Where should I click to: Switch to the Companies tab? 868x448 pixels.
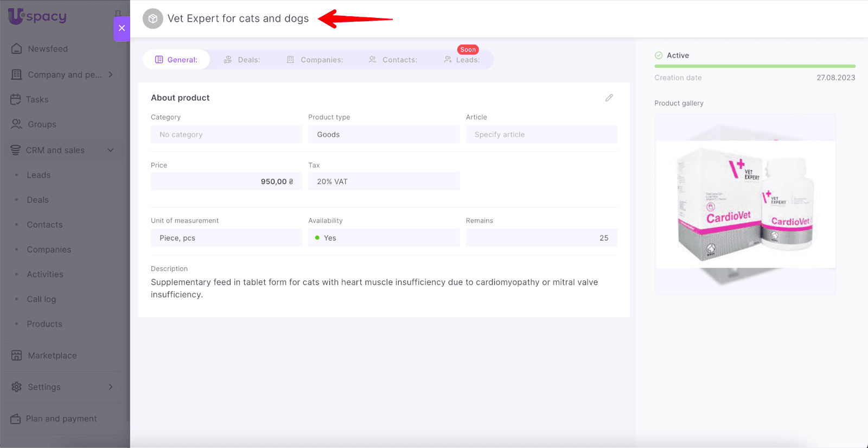click(x=315, y=60)
